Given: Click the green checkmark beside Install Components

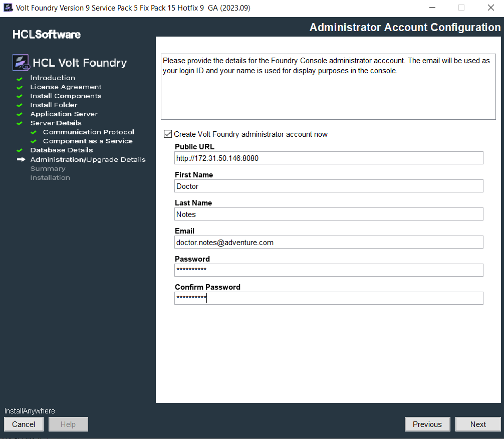Looking at the screenshot, I should [x=20, y=96].
